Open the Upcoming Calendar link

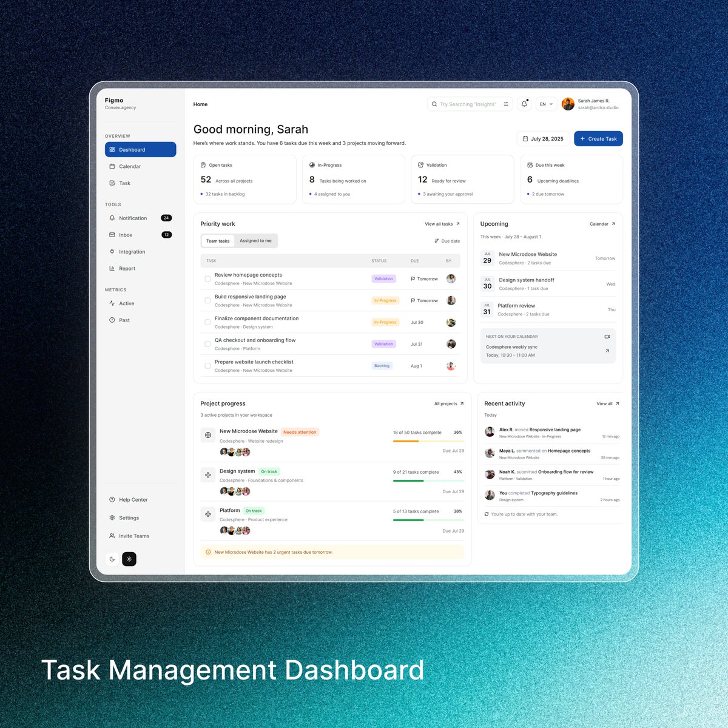click(x=602, y=224)
